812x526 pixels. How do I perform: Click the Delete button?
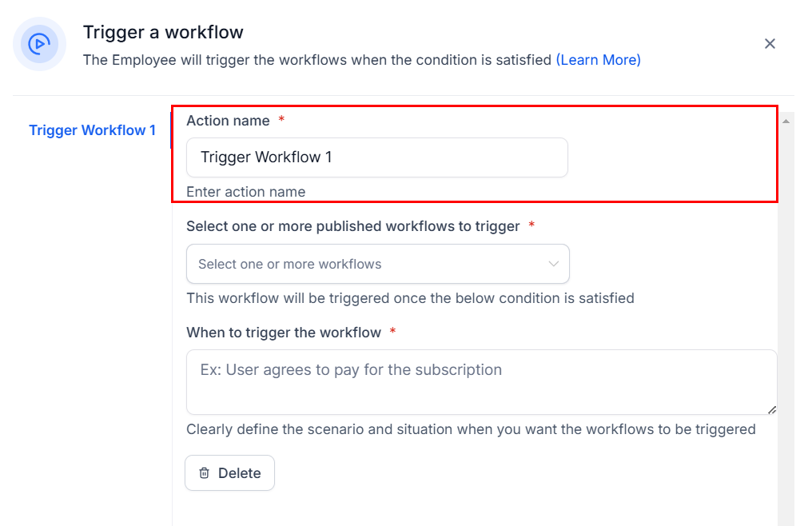tap(229, 472)
